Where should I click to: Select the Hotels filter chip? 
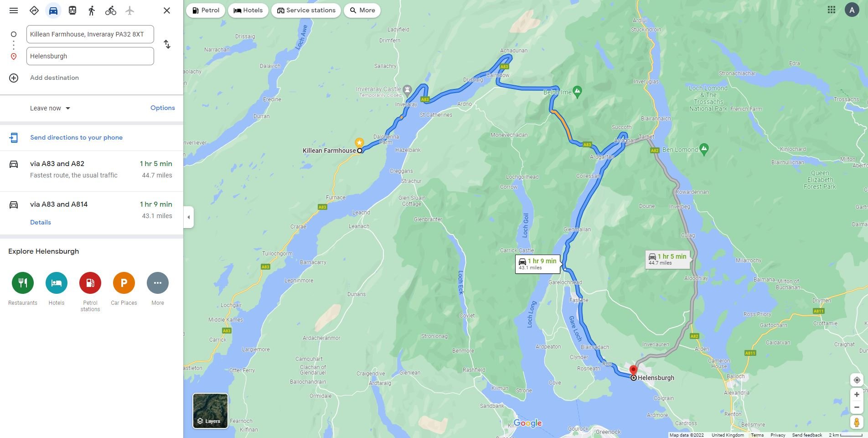tap(248, 10)
